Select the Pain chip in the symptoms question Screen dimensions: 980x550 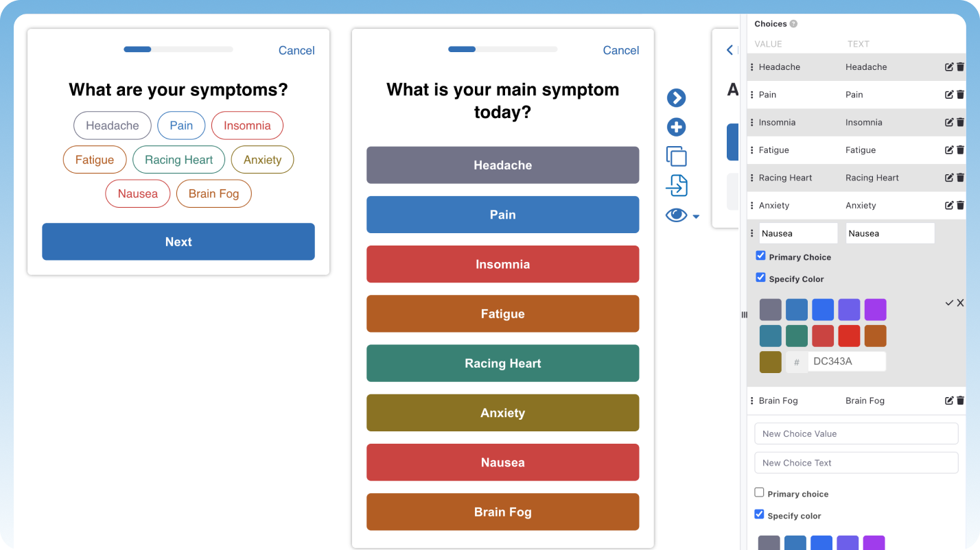181,125
